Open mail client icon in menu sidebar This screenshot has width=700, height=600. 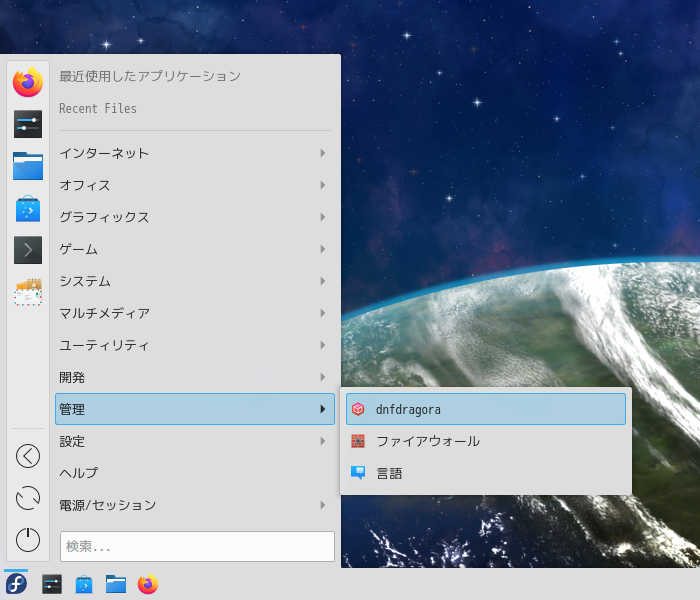[28, 292]
